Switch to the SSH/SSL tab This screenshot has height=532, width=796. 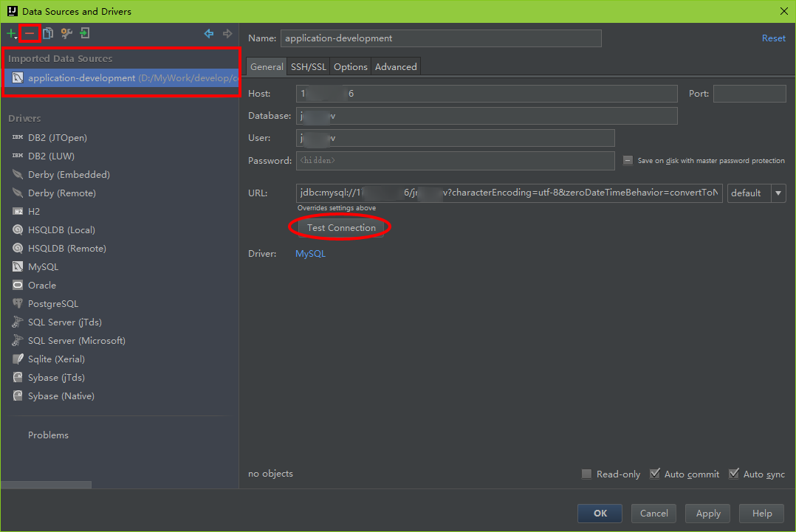click(x=308, y=66)
